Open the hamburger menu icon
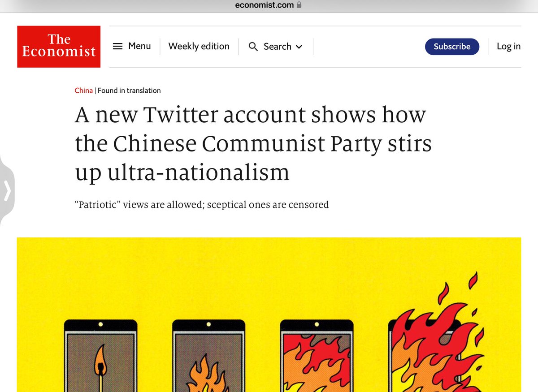This screenshot has height=392, width=538. pos(117,46)
